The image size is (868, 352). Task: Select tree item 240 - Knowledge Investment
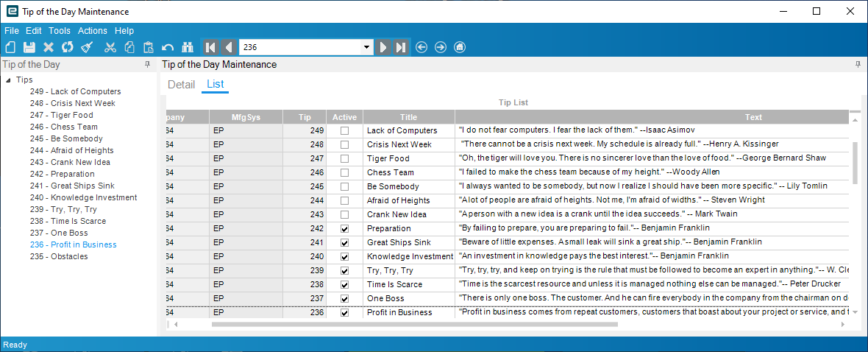[83, 197]
